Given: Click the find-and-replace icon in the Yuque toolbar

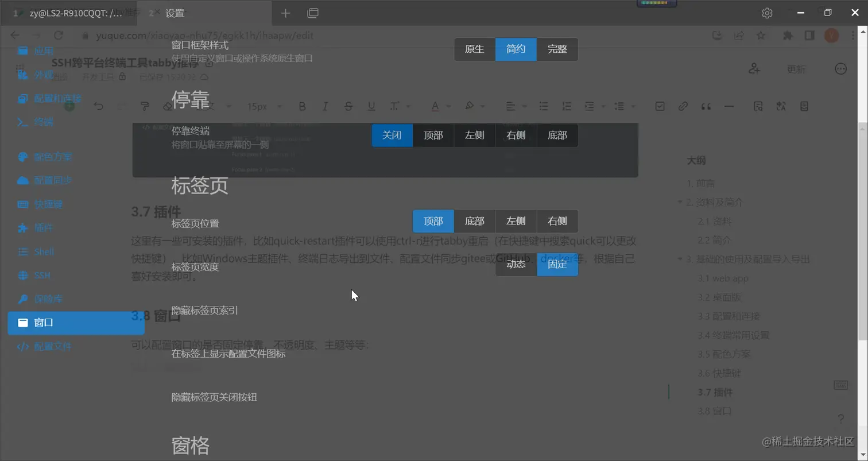Looking at the screenshot, I should point(758,106).
